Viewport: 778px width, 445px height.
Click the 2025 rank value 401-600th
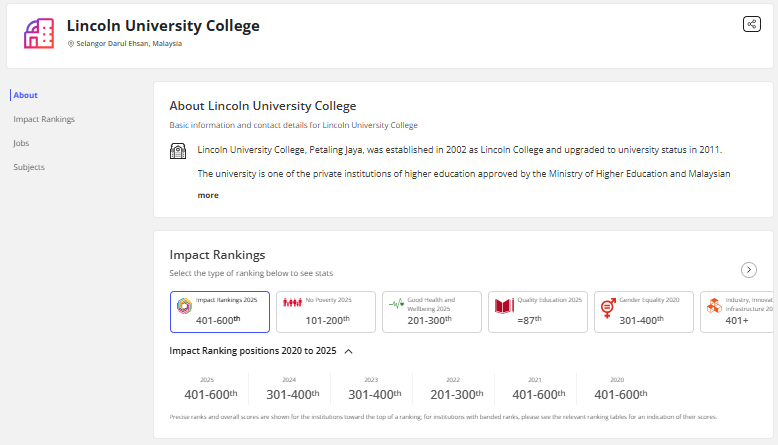point(211,394)
